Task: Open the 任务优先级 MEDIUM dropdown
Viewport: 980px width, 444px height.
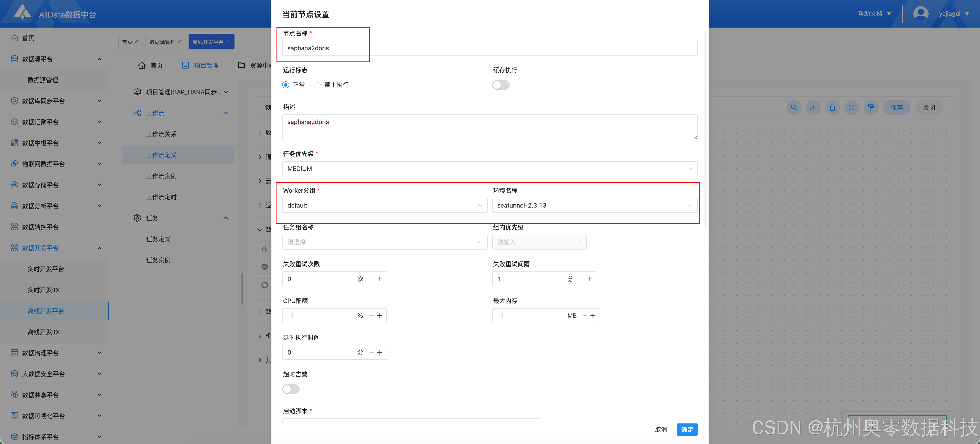Action: click(489, 169)
